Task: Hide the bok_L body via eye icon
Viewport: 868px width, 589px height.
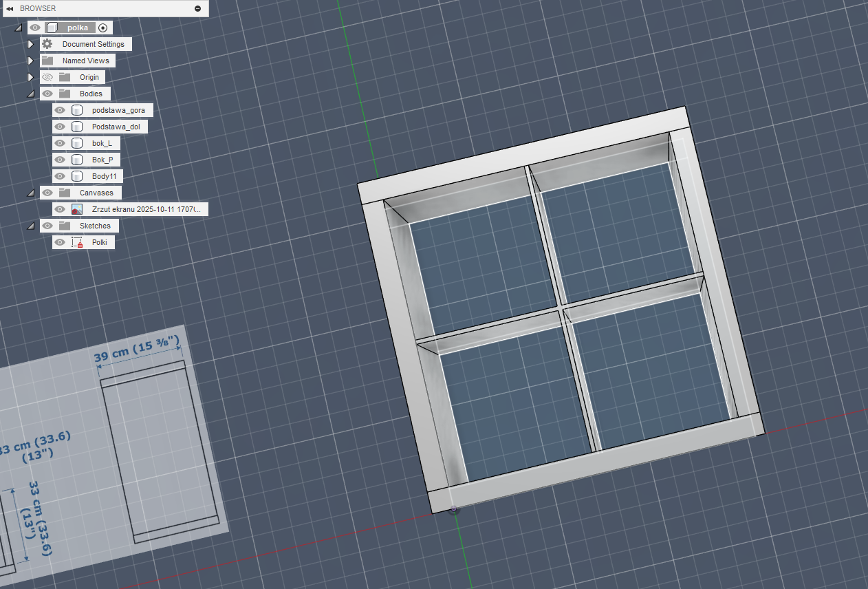Action: 60,143
